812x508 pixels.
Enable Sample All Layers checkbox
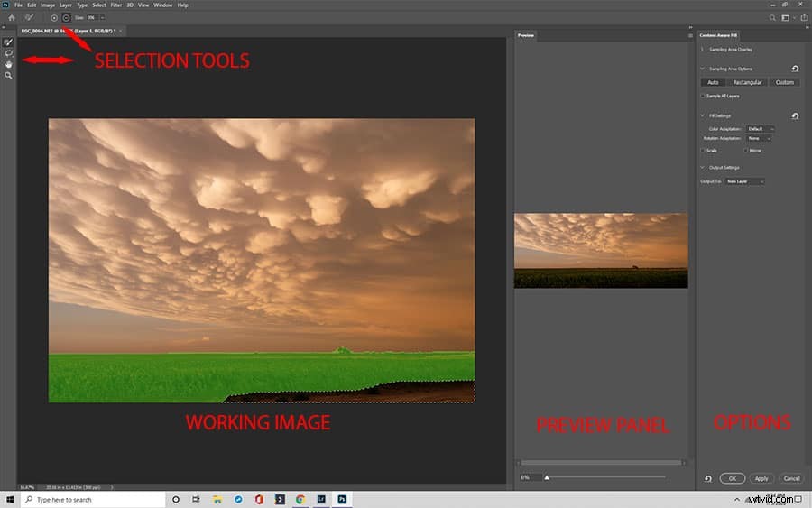point(703,96)
